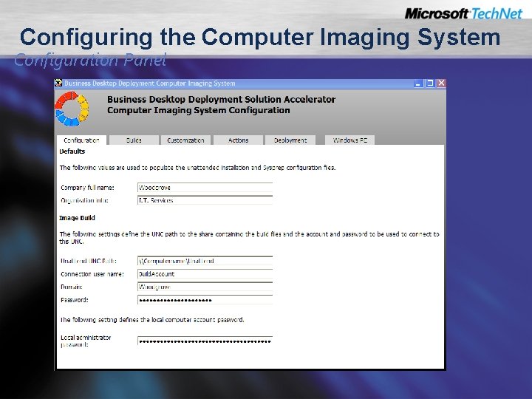This screenshot has height=399, width=532.
Task: Click the Password label in Image Build
Action: [x=75, y=300]
